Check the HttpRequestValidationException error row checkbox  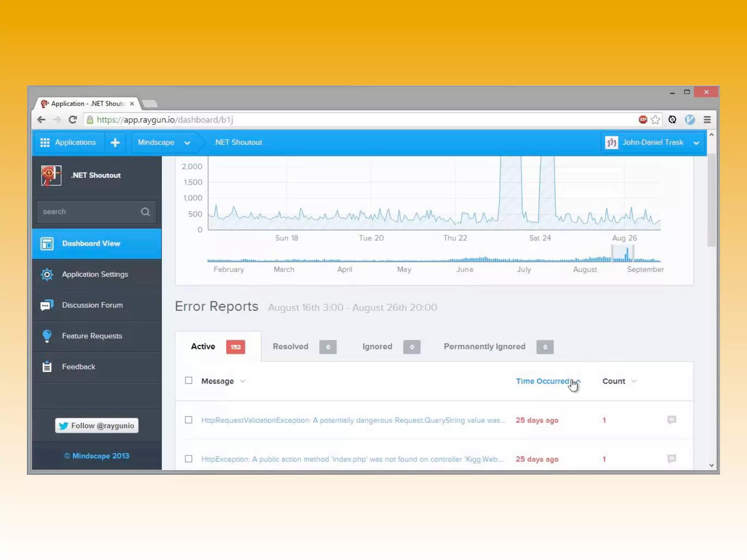[x=189, y=420]
